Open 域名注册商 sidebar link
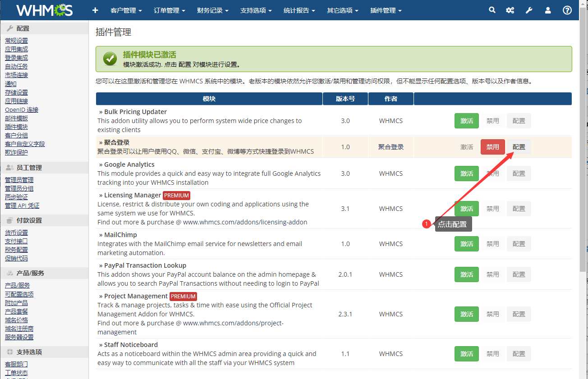The image size is (588, 379). pyautogui.click(x=19, y=329)
